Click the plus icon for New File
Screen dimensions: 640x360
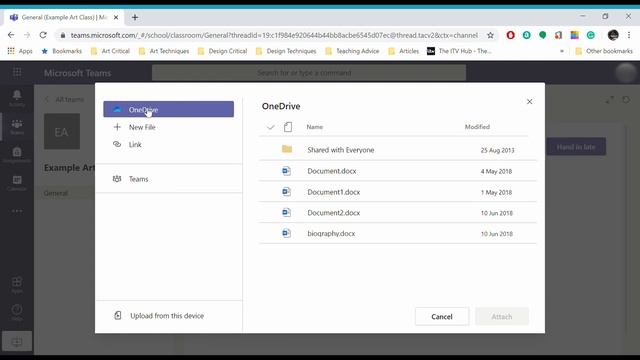(117, 127)
